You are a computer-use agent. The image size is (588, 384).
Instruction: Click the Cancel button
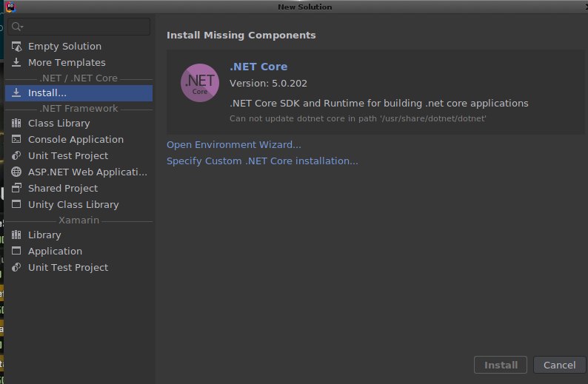(560, 365)
